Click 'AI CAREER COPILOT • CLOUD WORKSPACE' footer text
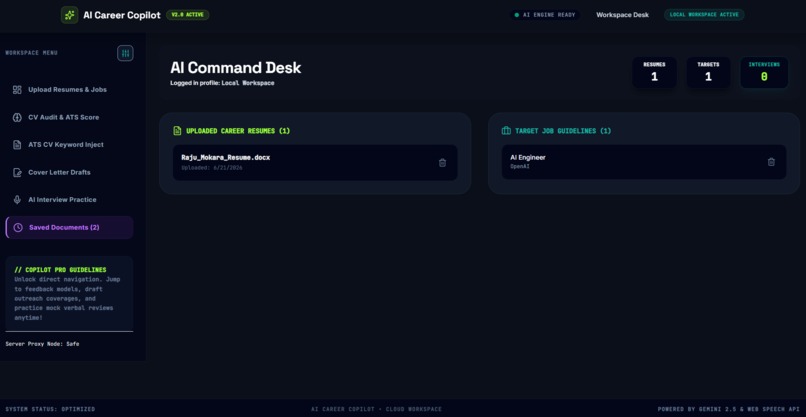The height and width of the screenshot is (417, 806). pyautogui.click(x=376, y=409)
